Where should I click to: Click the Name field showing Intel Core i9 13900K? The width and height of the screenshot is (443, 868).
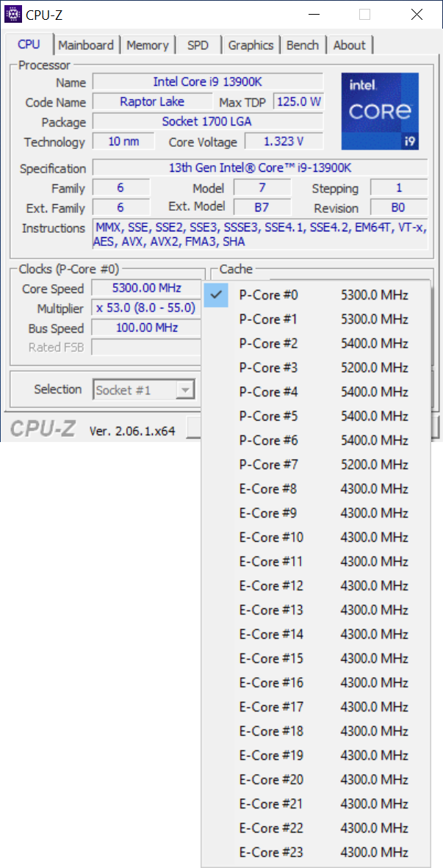208,82
